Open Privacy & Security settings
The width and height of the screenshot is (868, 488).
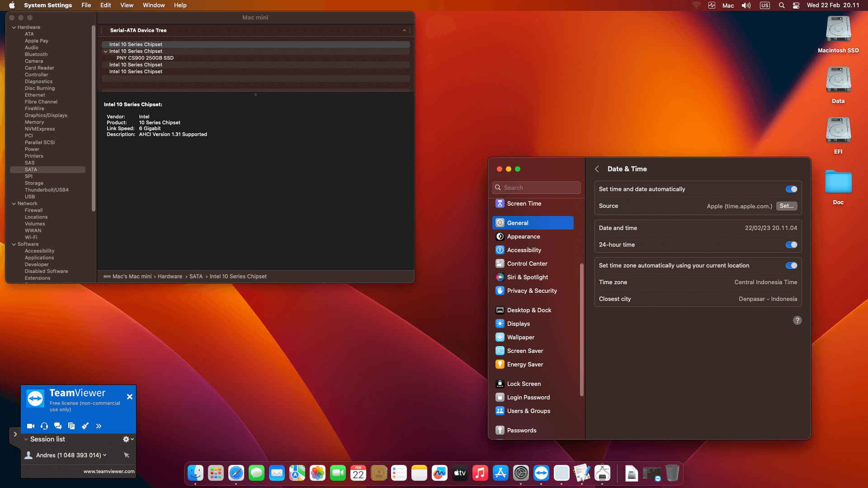click(x=533, y=291)
